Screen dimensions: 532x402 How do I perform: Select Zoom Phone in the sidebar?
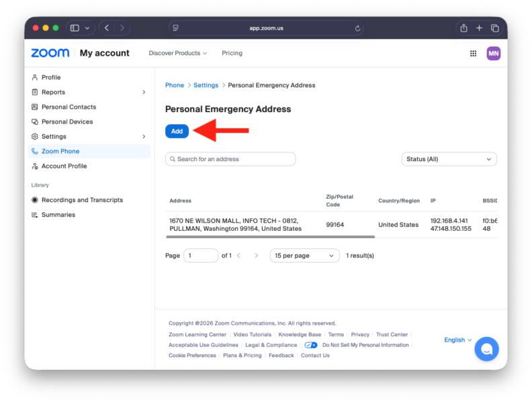89,151
